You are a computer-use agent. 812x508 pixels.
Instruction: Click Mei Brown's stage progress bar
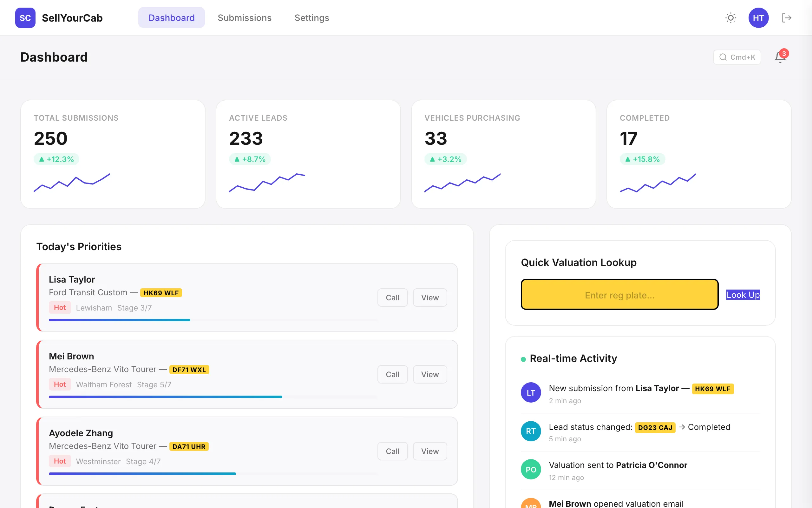click(213, 397)
